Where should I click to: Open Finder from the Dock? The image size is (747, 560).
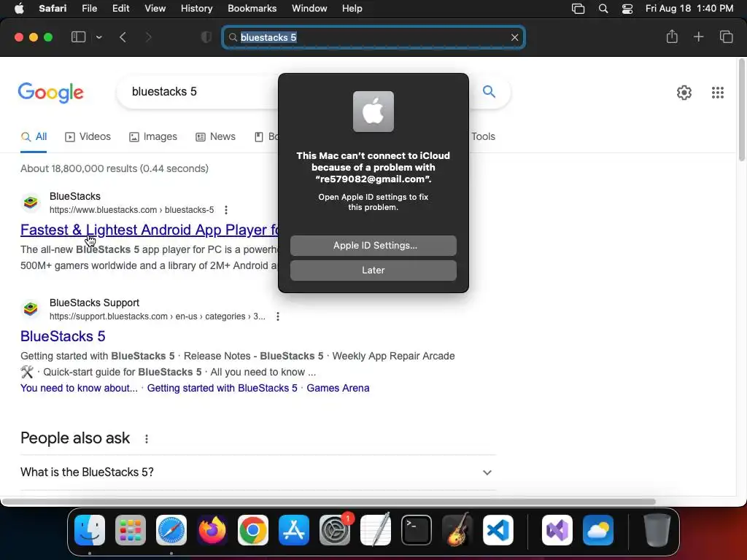(x=90, y=530)
